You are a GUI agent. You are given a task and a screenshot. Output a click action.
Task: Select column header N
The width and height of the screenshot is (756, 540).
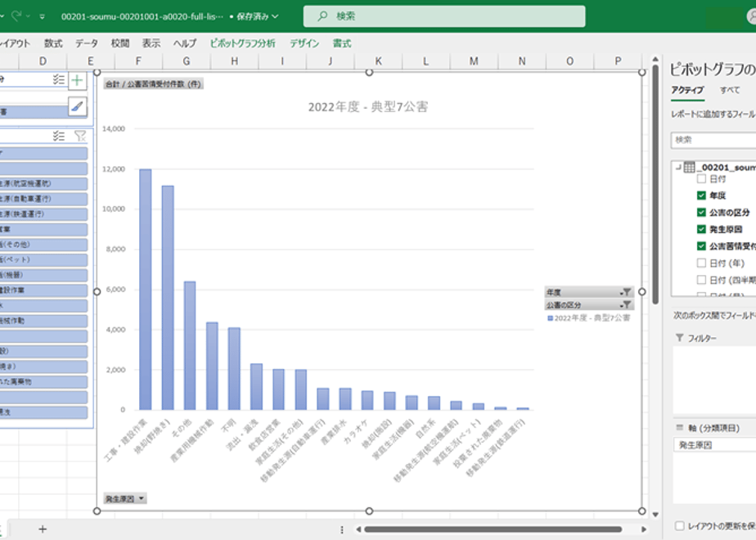point(522,61)
